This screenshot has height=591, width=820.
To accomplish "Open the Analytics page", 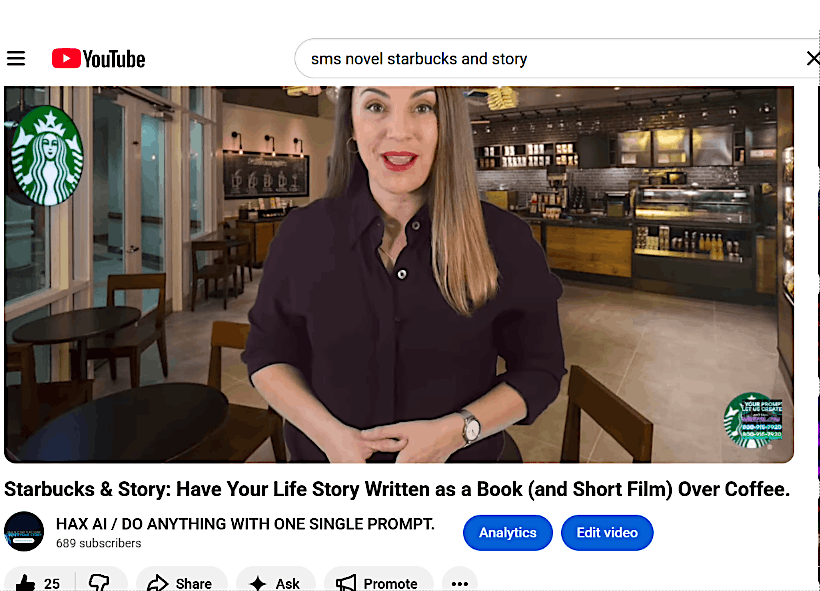I will [x=507, y=533].
